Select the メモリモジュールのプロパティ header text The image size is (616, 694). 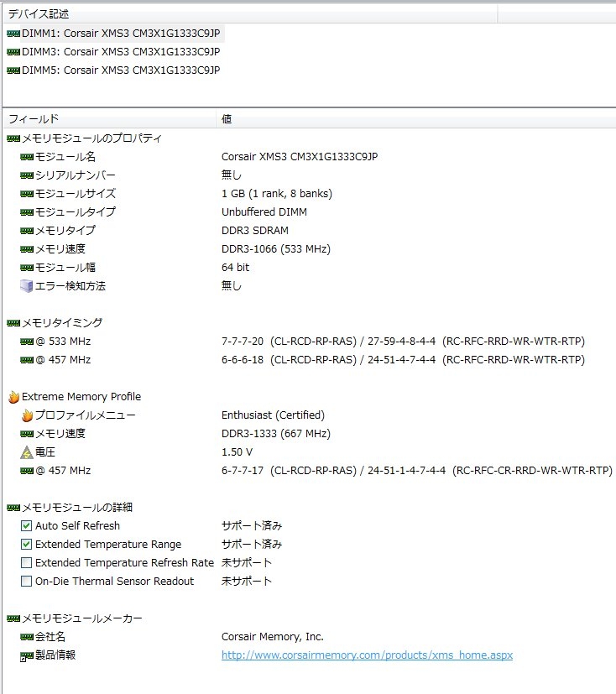coord(91,138)
